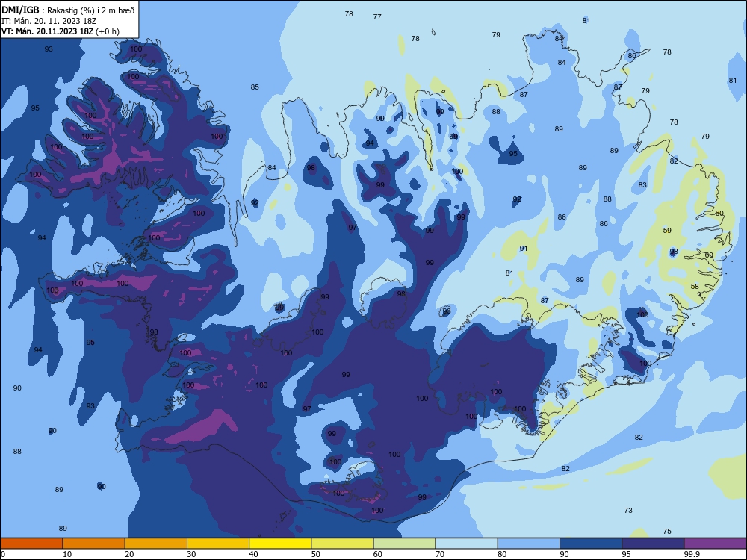Pick the light blue 80–90 legend swatch
This screenshot has width=747, height=560.
529,544
